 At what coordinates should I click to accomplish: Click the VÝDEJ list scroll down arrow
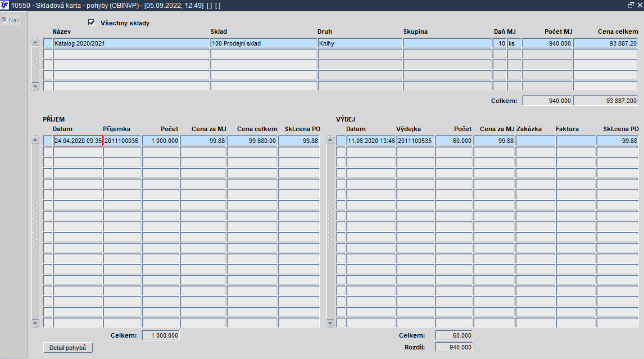coord(330,323)
